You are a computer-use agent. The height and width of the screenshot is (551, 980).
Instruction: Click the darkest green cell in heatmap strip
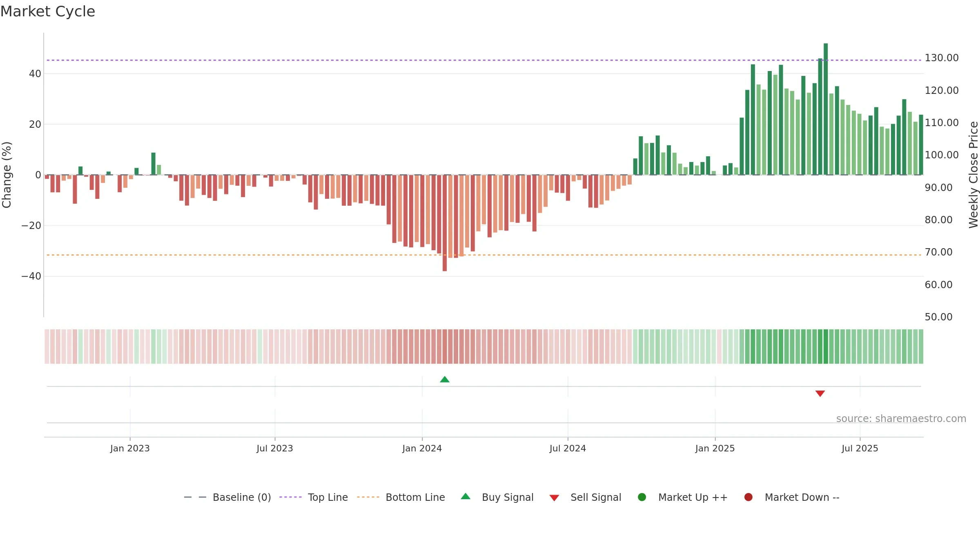pyautogui.click(x=826, y=347)
